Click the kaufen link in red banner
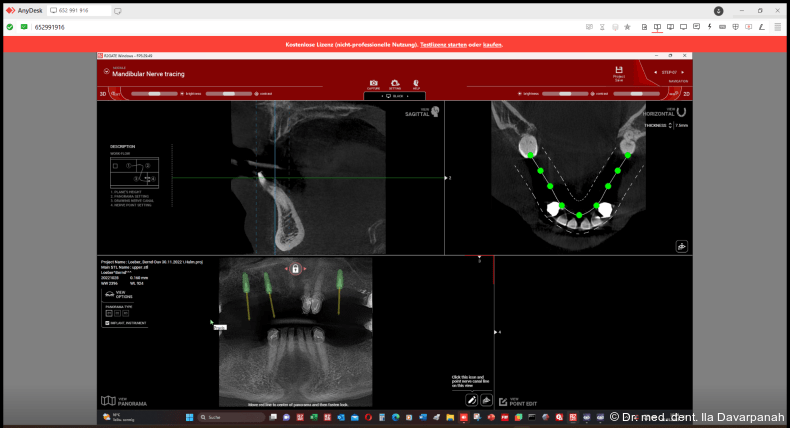790x428 pixels. click(x=493, y=45)
